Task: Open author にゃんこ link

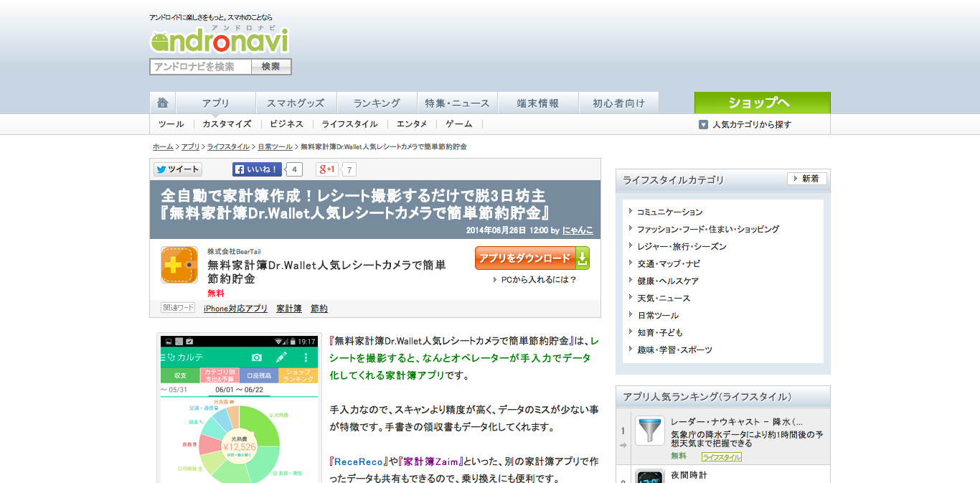Action: click(578, 230)
